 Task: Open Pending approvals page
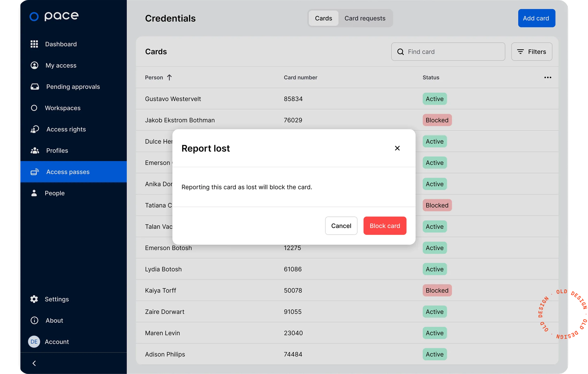[x=73, y=87]
